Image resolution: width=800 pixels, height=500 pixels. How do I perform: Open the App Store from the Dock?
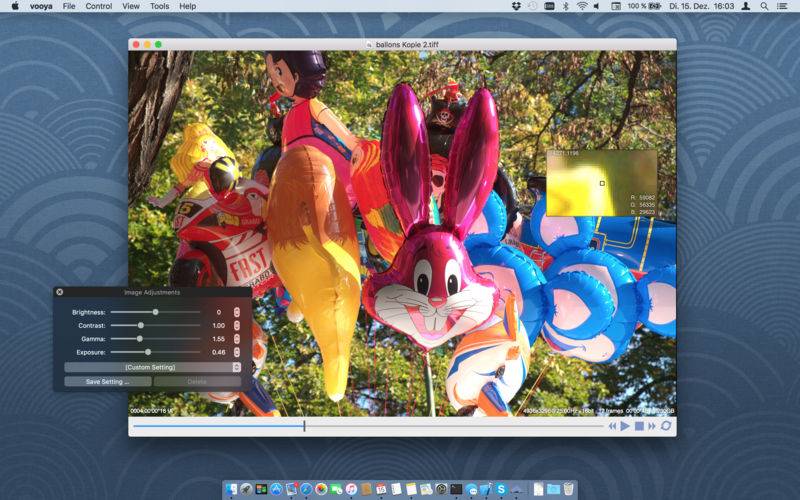coord(276,489)
